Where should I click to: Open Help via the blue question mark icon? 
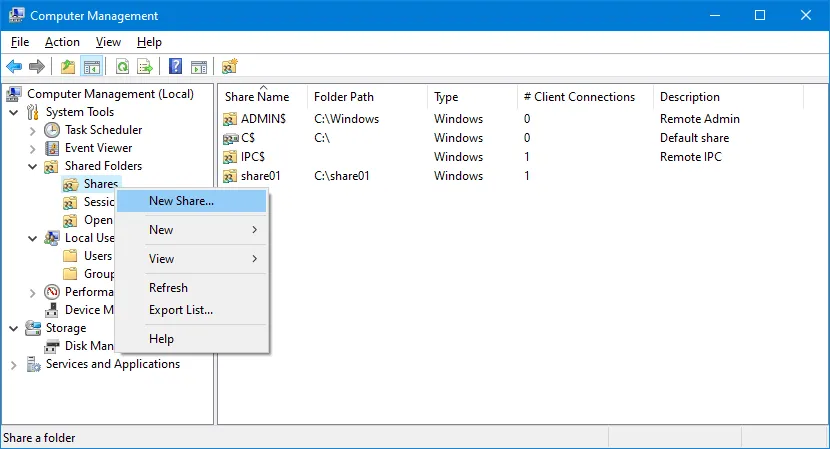click(175, 67)
